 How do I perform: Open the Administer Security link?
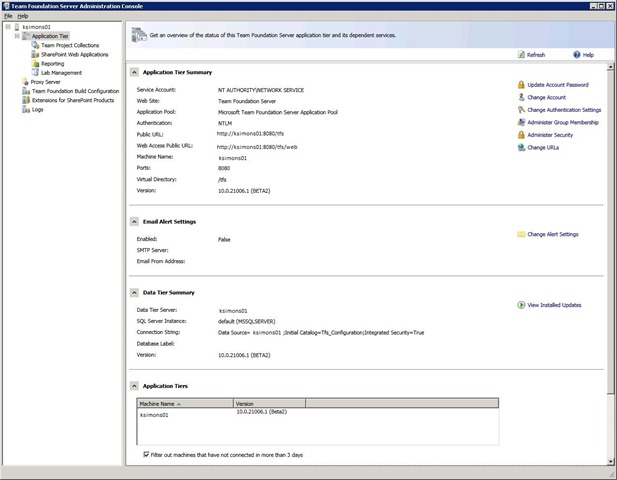pyautogui.click(x=550, y=135)
